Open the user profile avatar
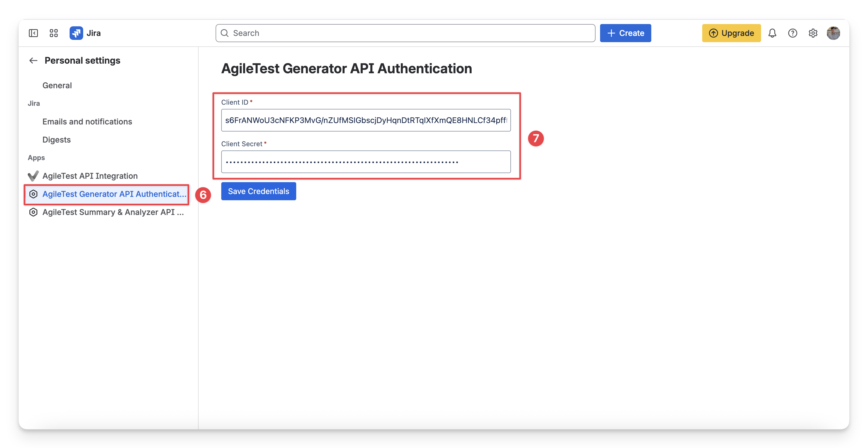The width and height of the screenshot is (868, 448). click(833, 33)
